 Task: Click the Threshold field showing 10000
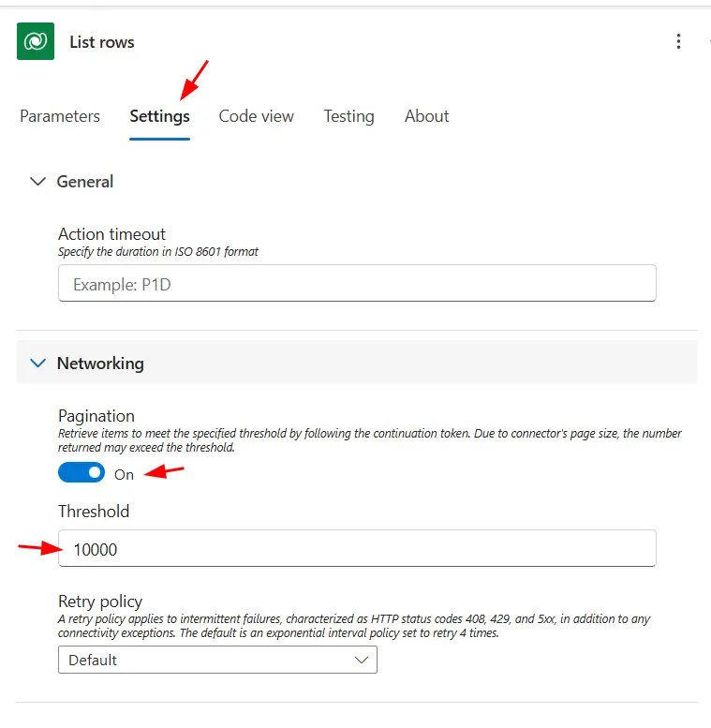click(x=357, y=548)
